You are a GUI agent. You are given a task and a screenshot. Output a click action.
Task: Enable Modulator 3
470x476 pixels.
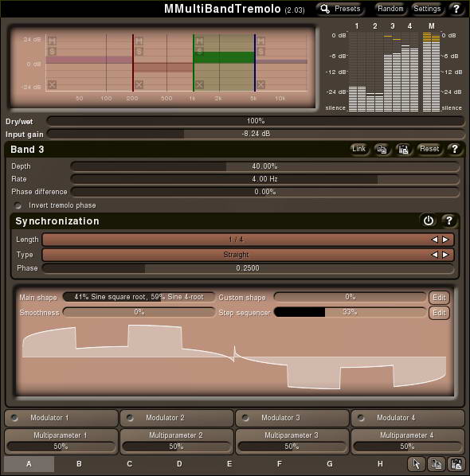point(245,418)
